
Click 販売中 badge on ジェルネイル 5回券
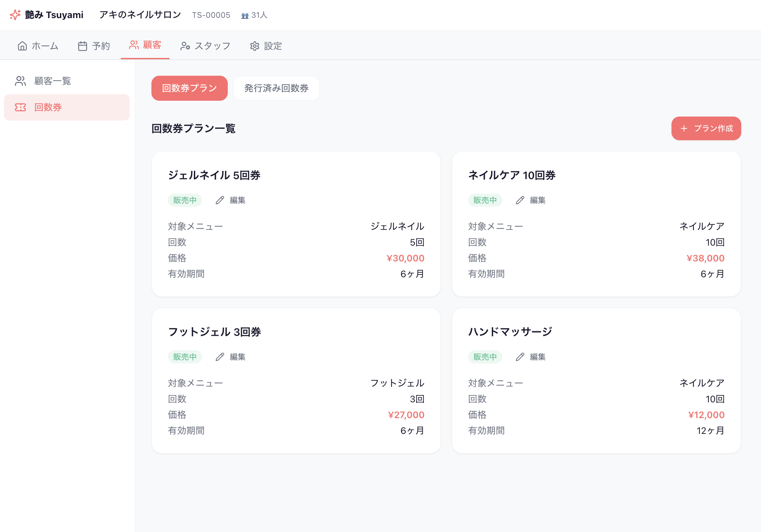(185, 200)
